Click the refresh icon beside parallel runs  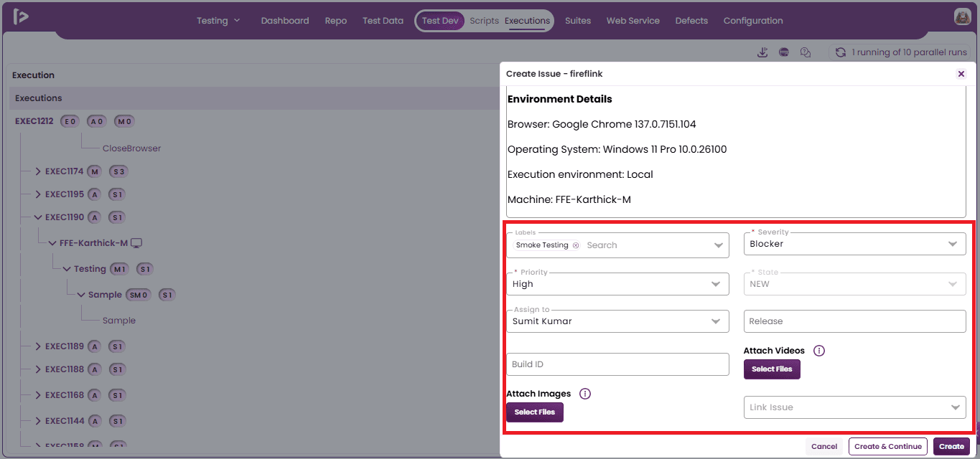tap(841, 52)
